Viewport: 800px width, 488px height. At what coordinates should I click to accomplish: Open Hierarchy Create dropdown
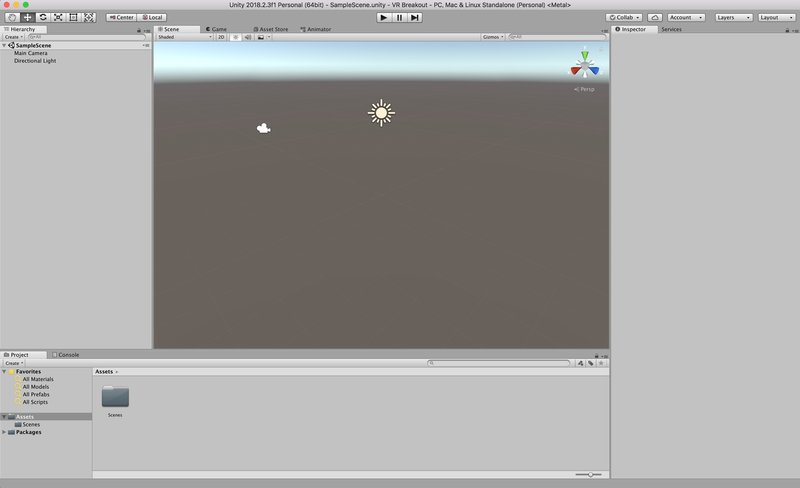(x=14, y=37)
